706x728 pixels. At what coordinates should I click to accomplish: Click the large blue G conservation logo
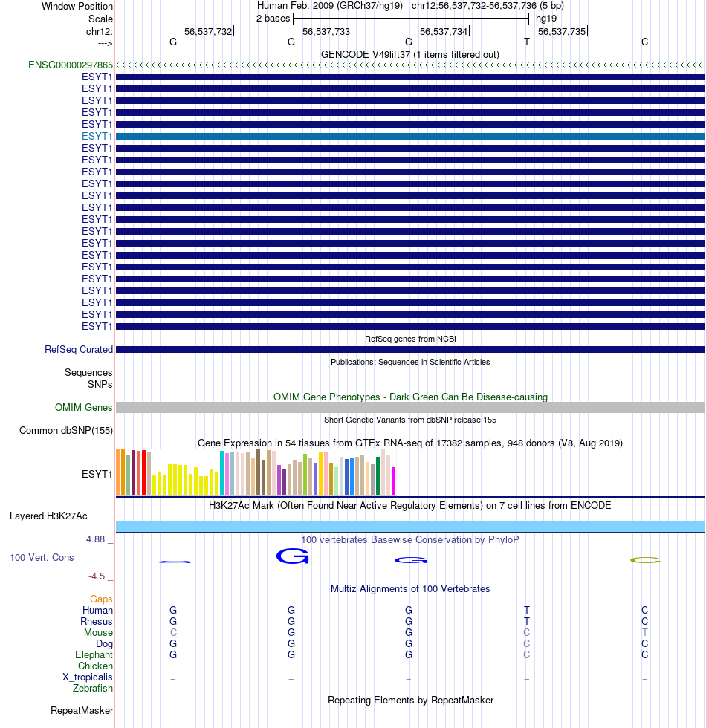point(292,556)
